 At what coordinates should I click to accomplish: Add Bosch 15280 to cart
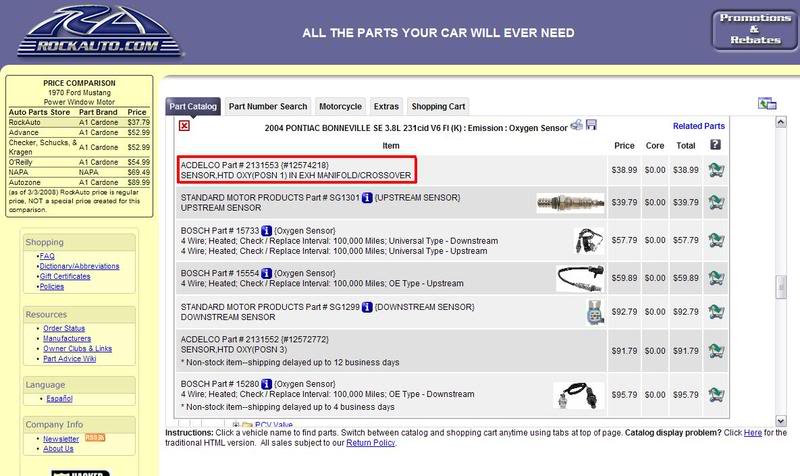(716, 394)
